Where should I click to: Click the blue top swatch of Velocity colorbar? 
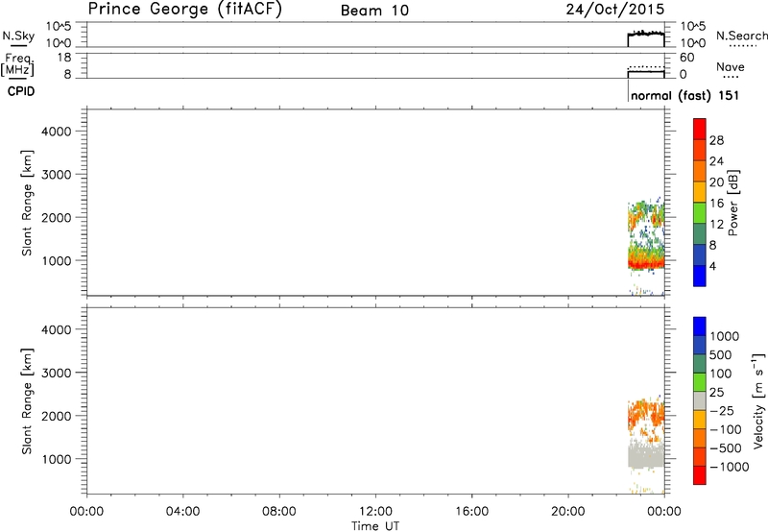tap(700, 326)
